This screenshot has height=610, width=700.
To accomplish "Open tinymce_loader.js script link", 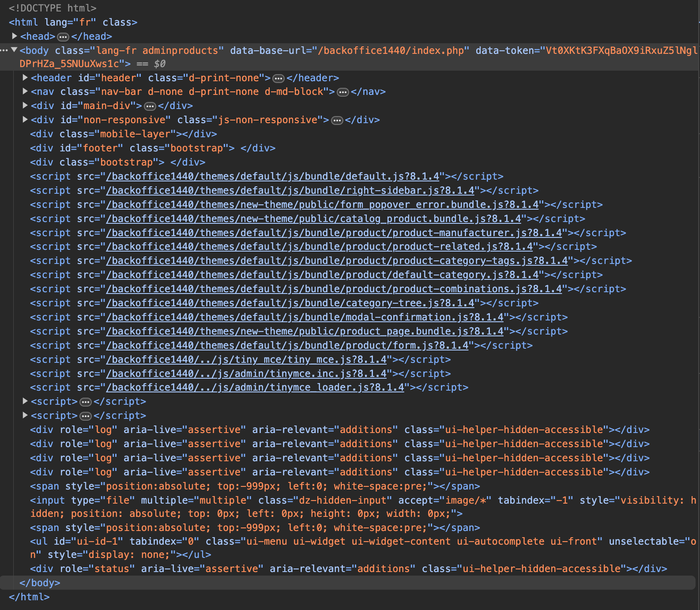I will [255, 387].
